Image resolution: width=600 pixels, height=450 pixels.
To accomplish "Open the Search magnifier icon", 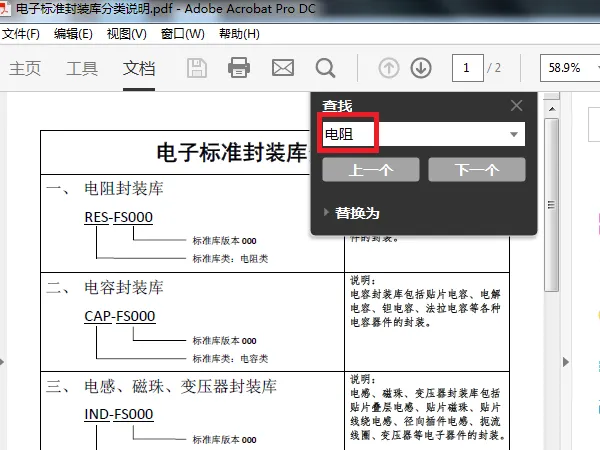I will coord(325,68).
